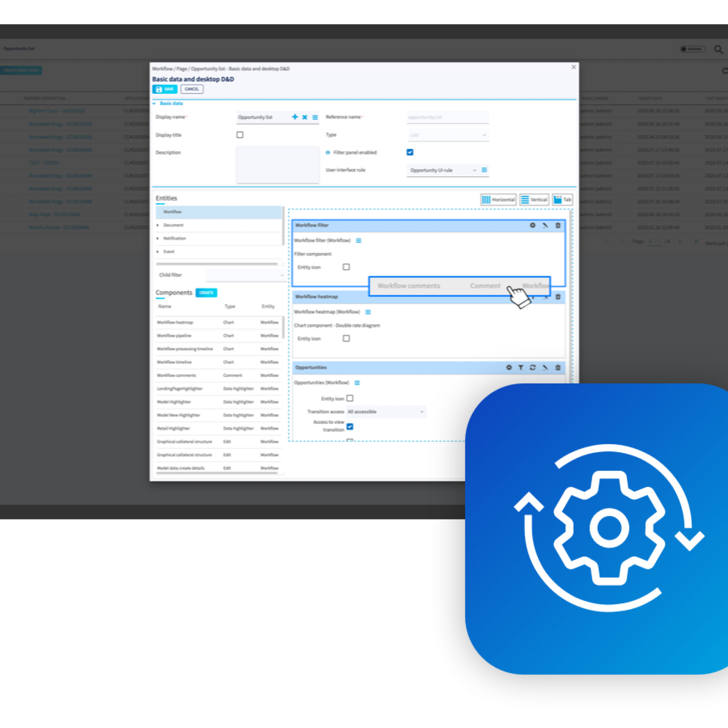Viewport: 728px width, 728px height.
Task: Select the Horizontal layout option
Action: coord(498,200)
